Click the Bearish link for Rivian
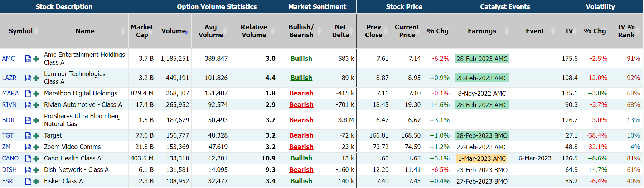 click(301, 105)
